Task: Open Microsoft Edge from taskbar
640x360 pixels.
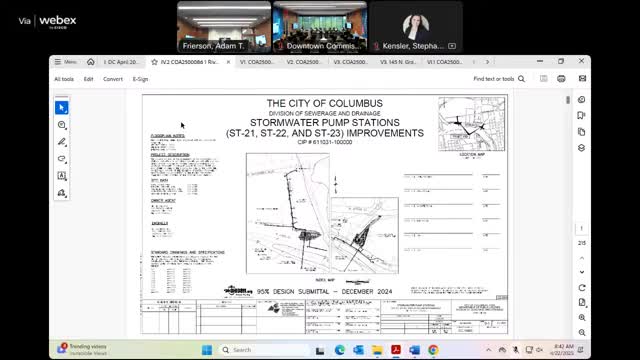Action: [340, 350]
